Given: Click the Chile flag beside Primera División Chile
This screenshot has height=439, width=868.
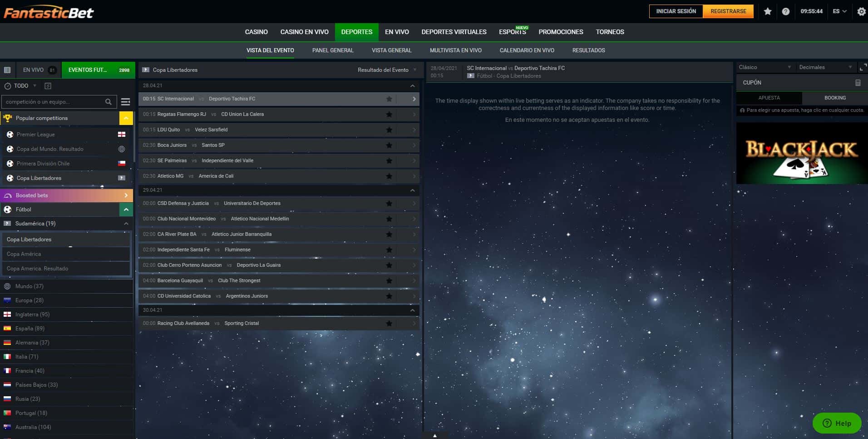Looking at the screenshot, I should click(122, 164).
